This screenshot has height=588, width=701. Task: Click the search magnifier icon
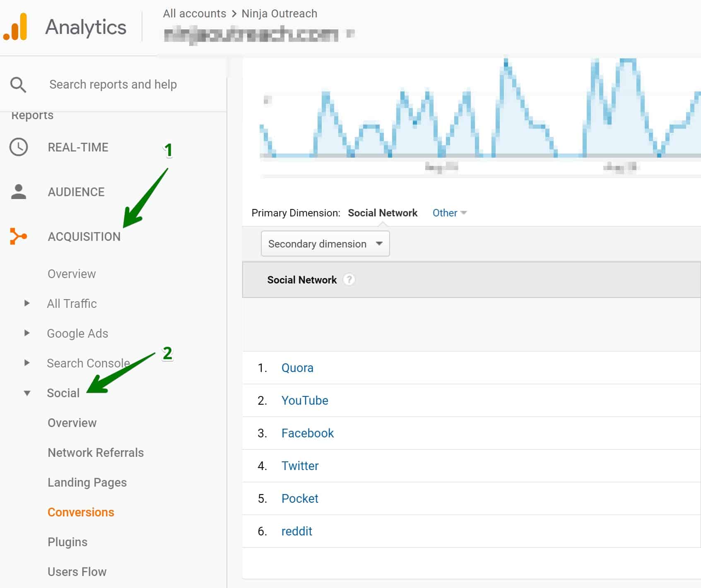pos(18,84)
